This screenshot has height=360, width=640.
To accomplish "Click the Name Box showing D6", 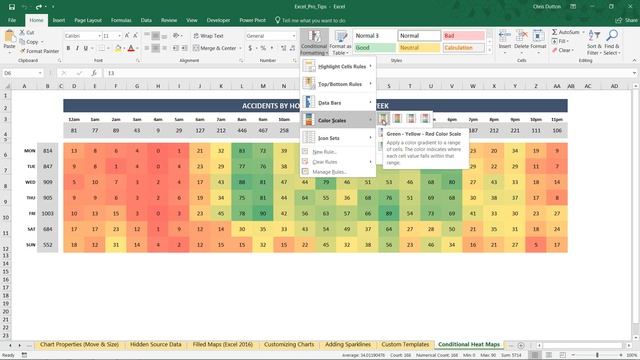I will click(22, 73).
